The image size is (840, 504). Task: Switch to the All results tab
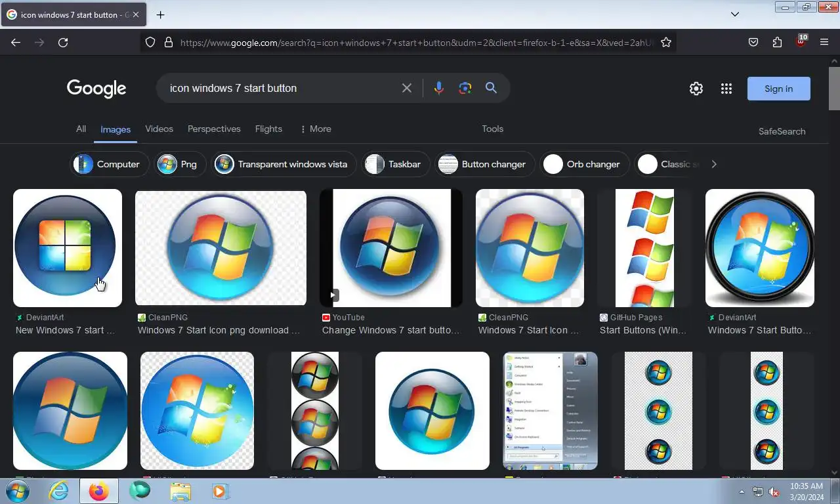coord(81,129)
